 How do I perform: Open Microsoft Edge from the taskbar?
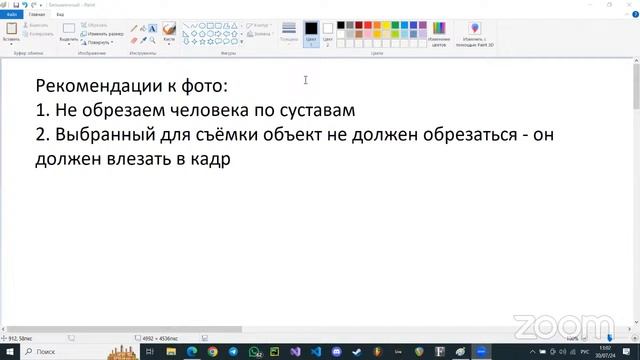point(192,351)
